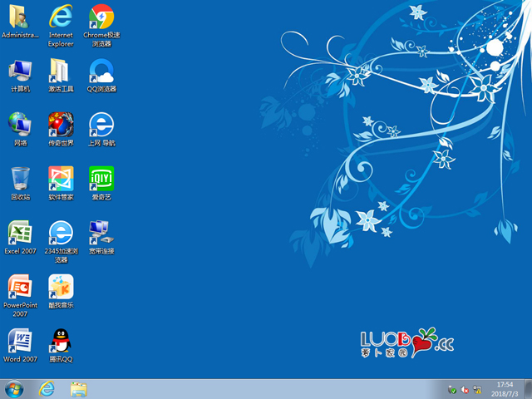The width and height of the screenshot is (532, 399).
Task: Open the taskbar clock showing 17:54
Action: point(505,388)
